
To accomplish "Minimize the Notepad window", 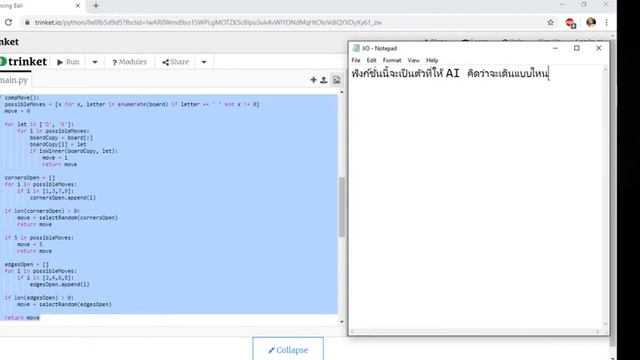I will click(x=555, y=48).
